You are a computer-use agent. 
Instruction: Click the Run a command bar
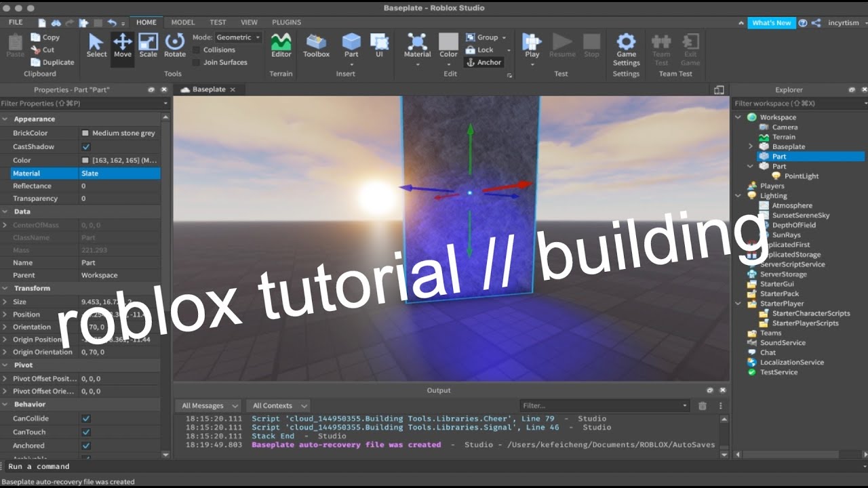[x=434, y=466]
